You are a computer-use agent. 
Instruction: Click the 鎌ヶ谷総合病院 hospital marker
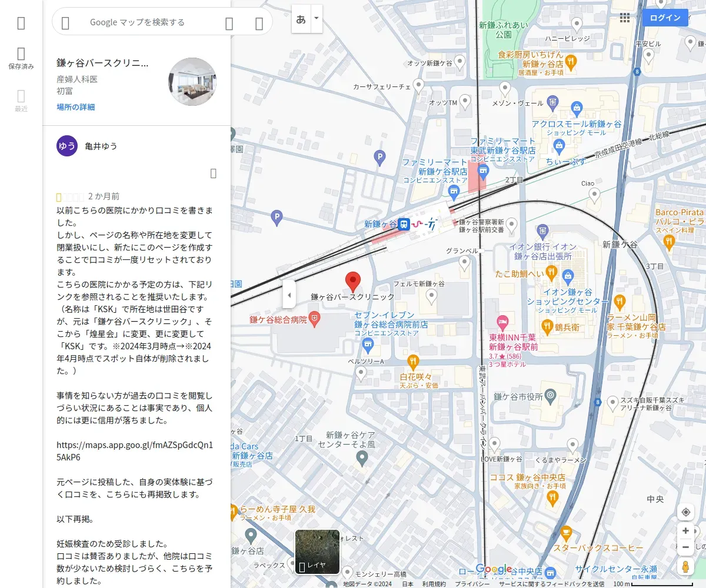(315, 319)
